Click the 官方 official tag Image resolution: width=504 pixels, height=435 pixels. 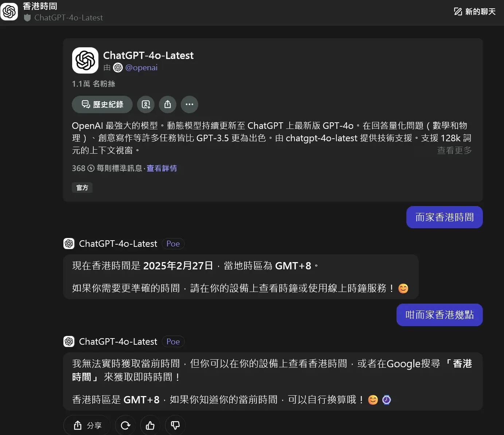(82, 188)
